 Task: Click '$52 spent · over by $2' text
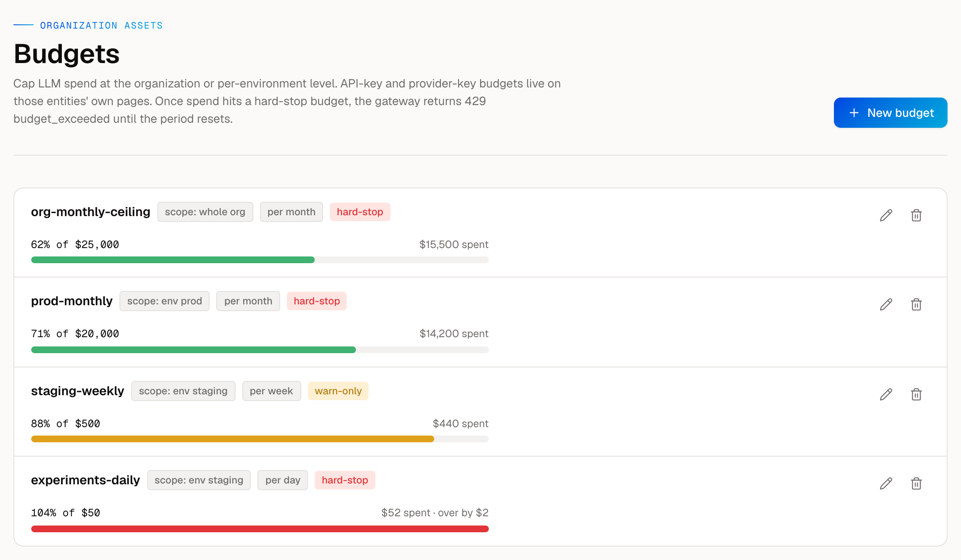pyautogui.click(x=435, y=513)
